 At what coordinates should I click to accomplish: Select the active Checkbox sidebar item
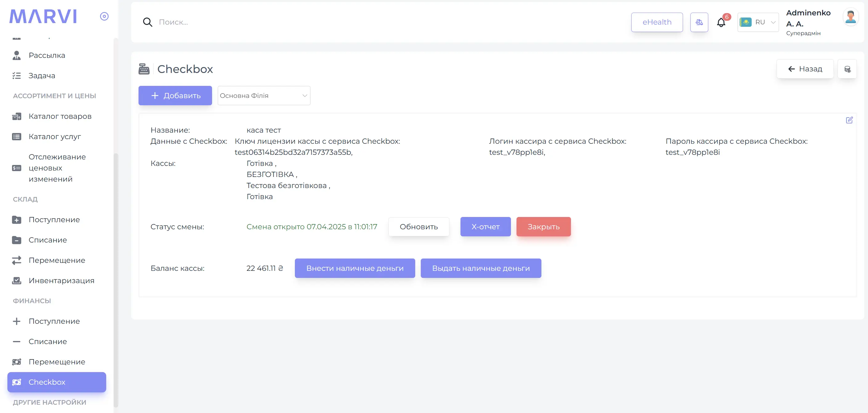point(57,382)
